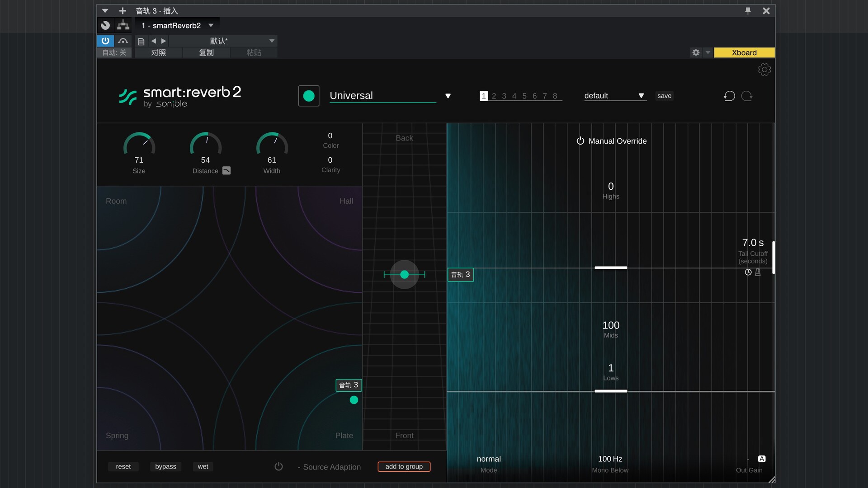
Task: Click add to group button
Action: (x=404, y=466)
